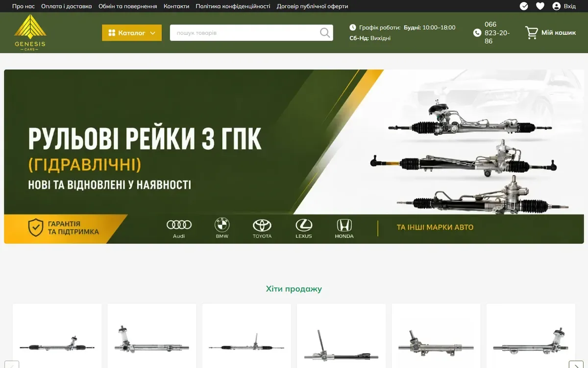Open the shopping cart icon
The height and width of the screenshot is (368, 588).
(531, 33)
